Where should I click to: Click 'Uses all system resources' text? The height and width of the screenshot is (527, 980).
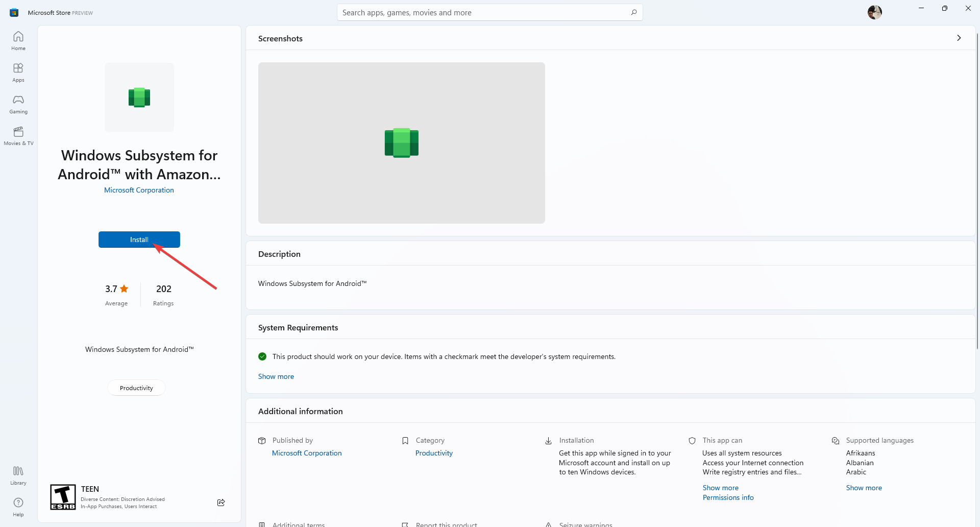pyautogui.click(x=742, y=453)
